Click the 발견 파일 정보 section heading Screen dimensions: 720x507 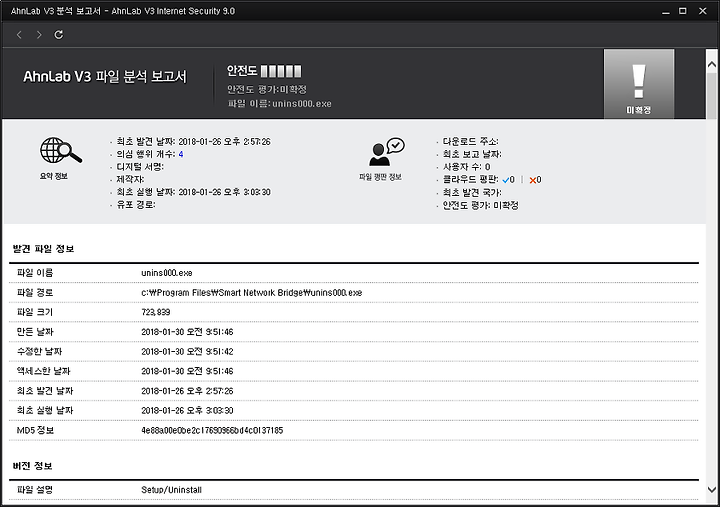pyautogui.click(x=43, y=249)
